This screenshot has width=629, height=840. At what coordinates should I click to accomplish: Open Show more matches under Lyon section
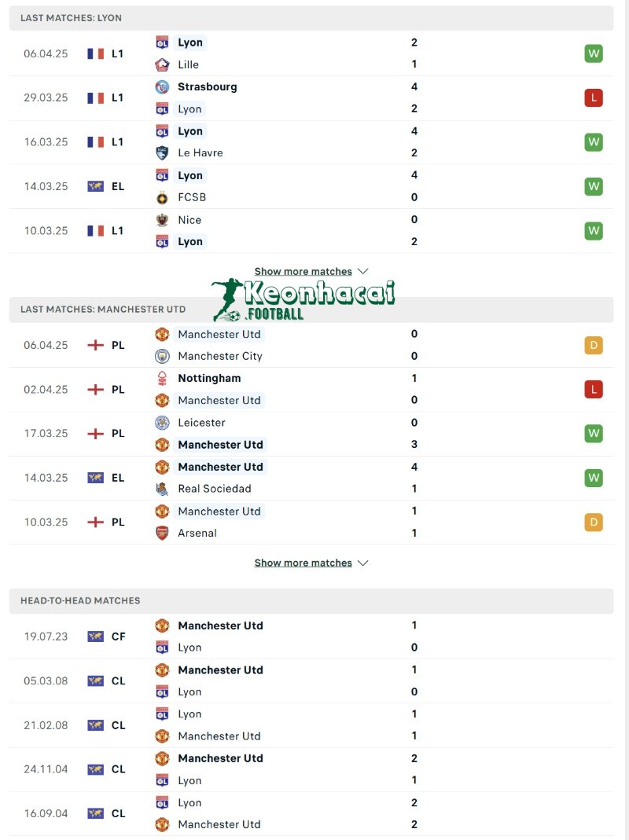303,270
